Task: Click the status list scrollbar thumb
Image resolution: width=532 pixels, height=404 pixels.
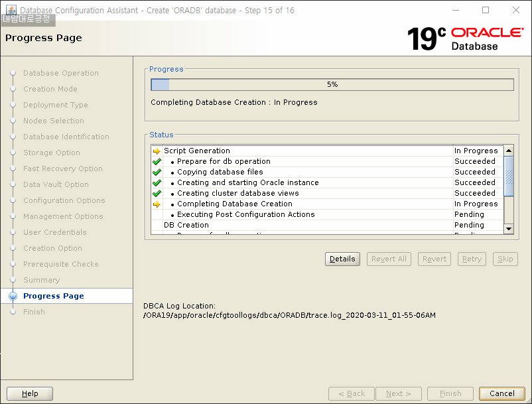Action: click(509, 176)
